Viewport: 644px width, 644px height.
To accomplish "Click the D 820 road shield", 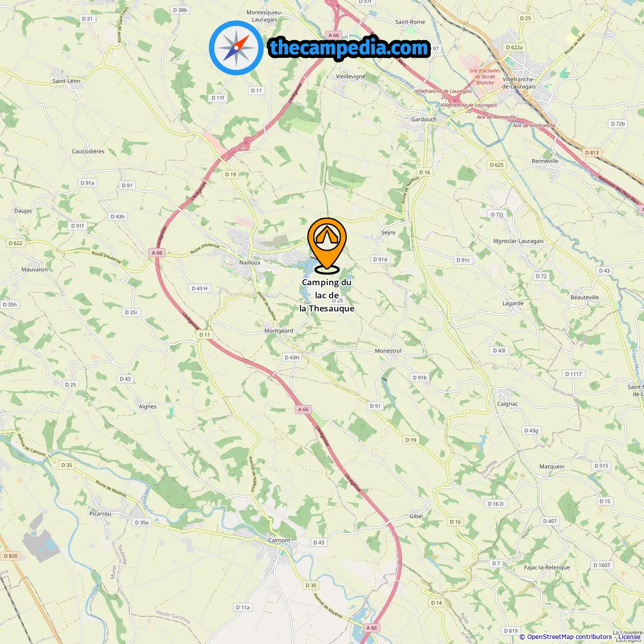I will click(11, 556).
